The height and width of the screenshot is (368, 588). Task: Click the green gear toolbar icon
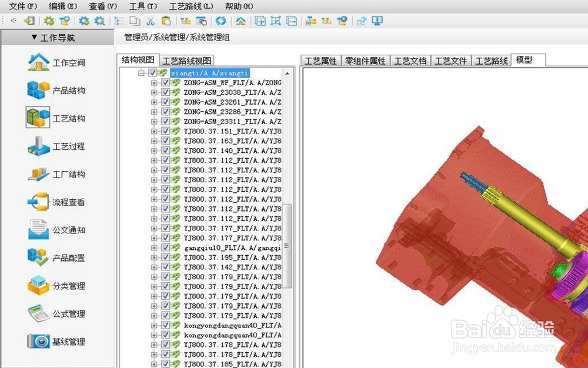point(49,21)
